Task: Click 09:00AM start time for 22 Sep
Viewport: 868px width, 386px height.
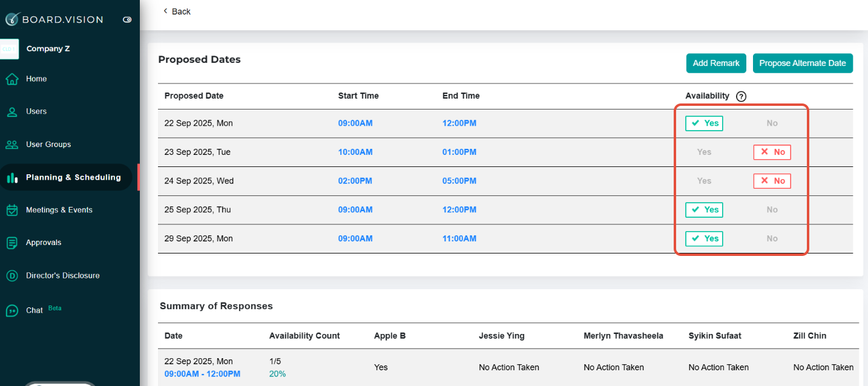Action: 355,123
